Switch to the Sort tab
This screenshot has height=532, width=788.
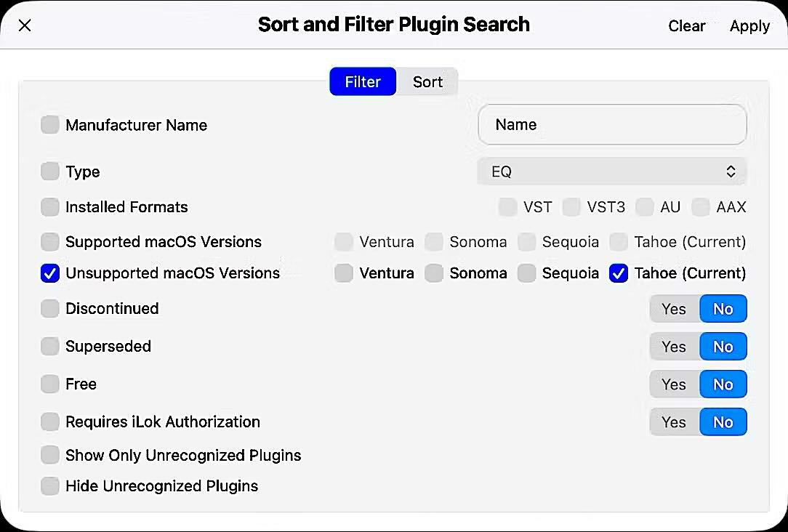tap(427, 82)
